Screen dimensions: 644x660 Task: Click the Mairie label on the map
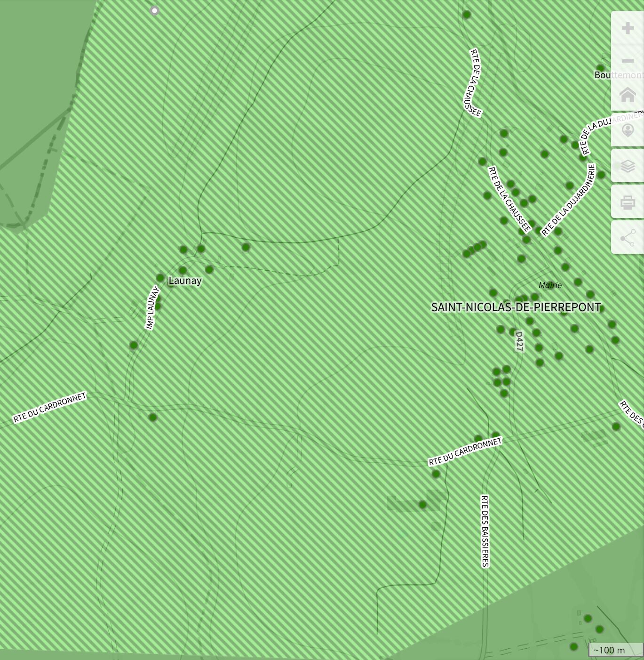550,285
